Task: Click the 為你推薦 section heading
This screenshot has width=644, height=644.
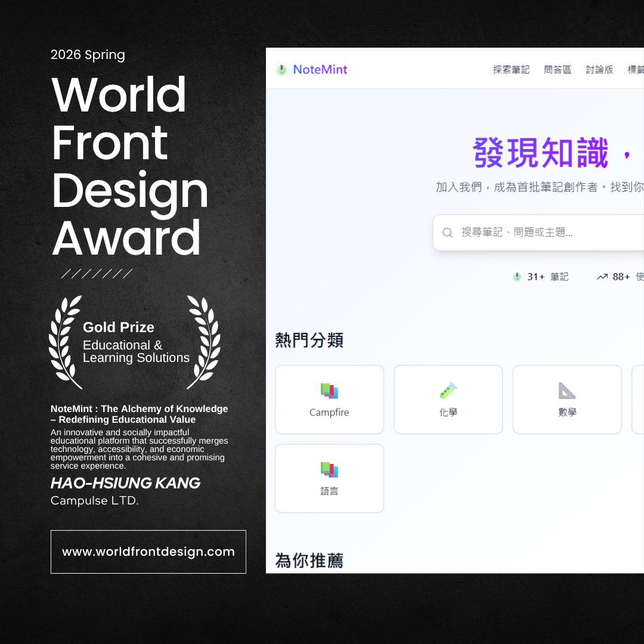Action: point(309,561)
